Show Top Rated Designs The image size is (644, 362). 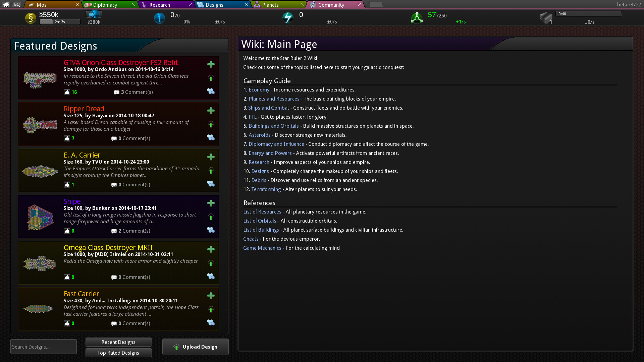point(118,353)
